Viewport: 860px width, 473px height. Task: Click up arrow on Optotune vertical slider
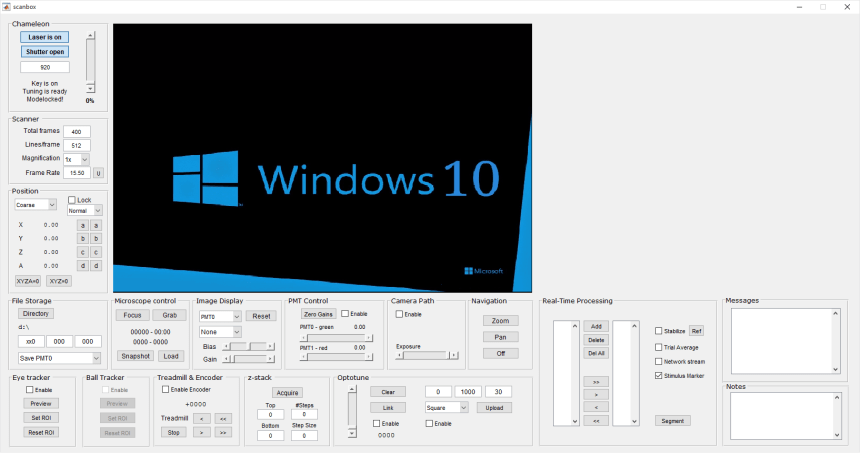coord(352,389)
